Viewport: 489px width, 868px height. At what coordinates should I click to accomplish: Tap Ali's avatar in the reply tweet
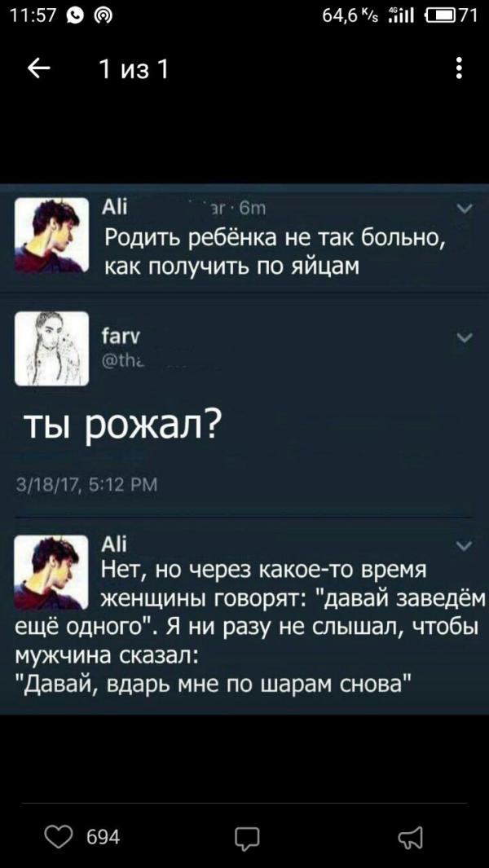[x=51, y=573]
